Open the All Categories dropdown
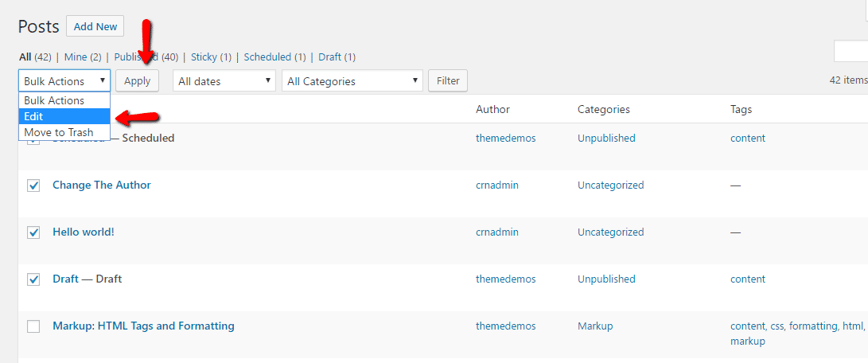Image resolution: width=868 pixels, height=363 pixels. click(352, 81)
